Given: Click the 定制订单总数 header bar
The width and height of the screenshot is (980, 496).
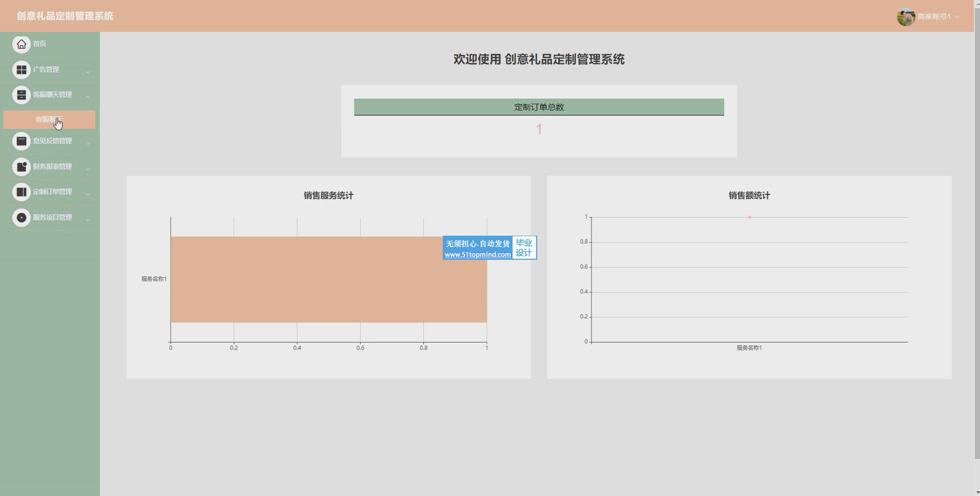Looking at the screenshot, I should [539, 107].
